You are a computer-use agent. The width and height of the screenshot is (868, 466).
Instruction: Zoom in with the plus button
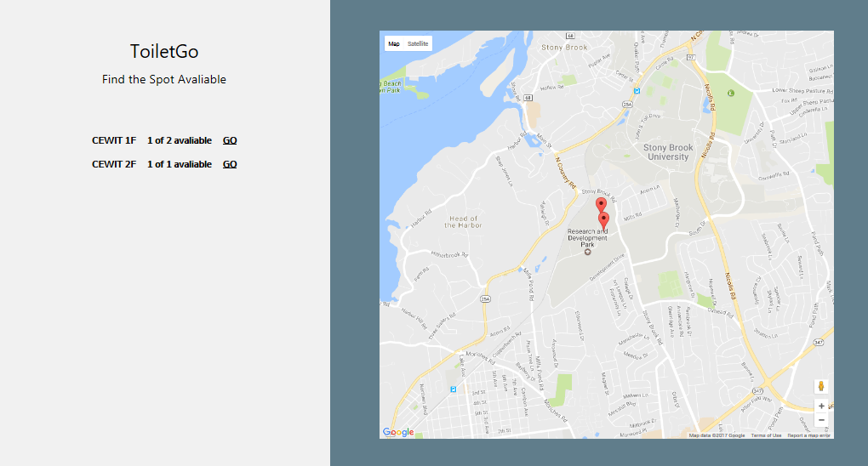coord(821,406)
